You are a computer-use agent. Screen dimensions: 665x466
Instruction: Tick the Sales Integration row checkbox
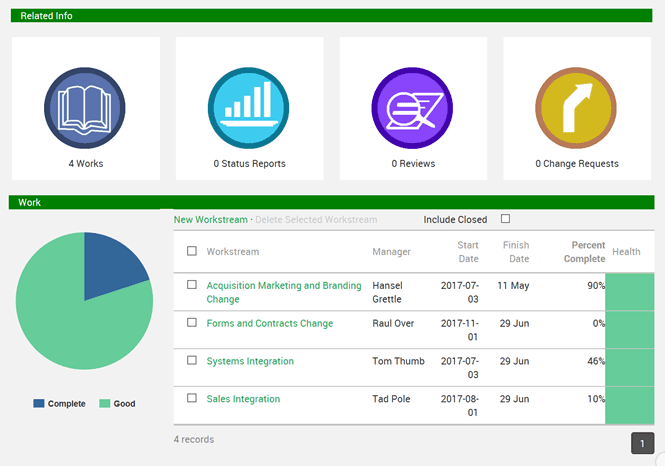(192, 398)
